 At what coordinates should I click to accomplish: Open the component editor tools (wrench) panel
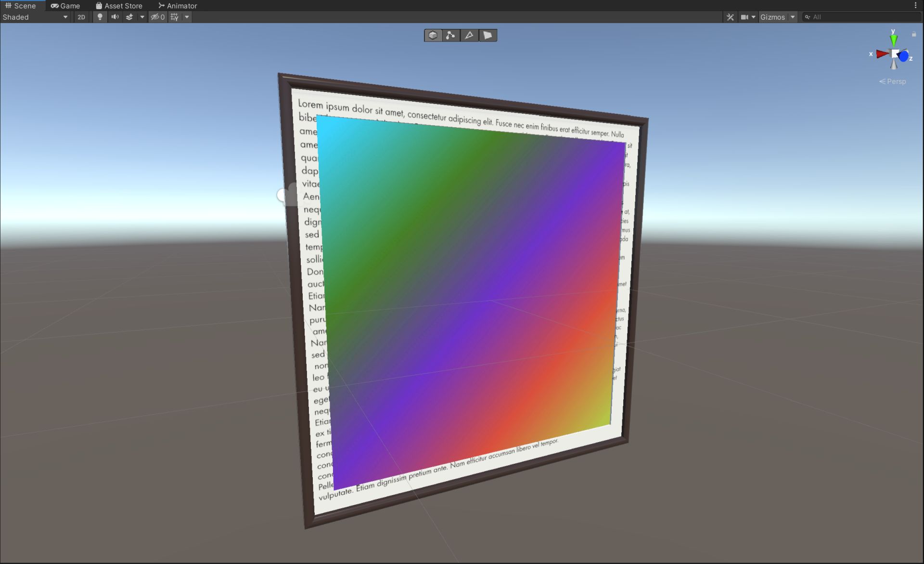pyautogui.click(x=730, y=17)
